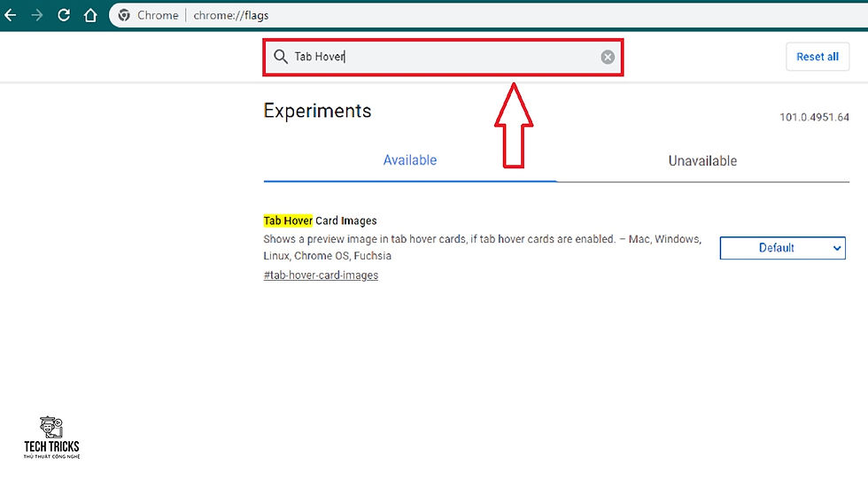Open the #tab-hover-card-images link

[x=321, y=275]
